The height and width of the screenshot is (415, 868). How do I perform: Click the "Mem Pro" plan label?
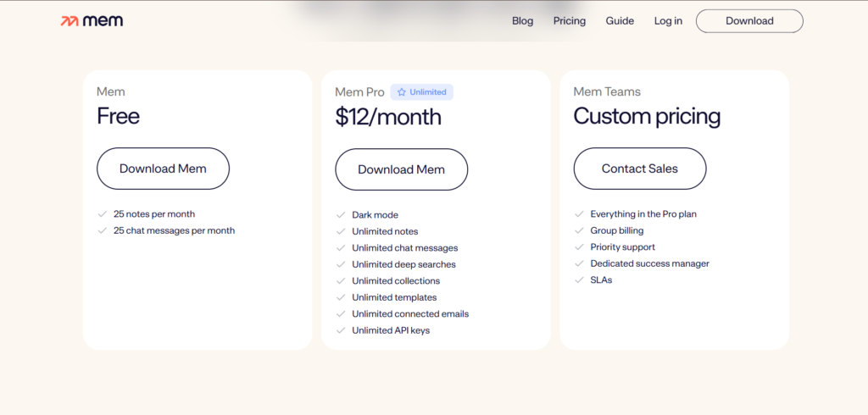click(359, 91)
